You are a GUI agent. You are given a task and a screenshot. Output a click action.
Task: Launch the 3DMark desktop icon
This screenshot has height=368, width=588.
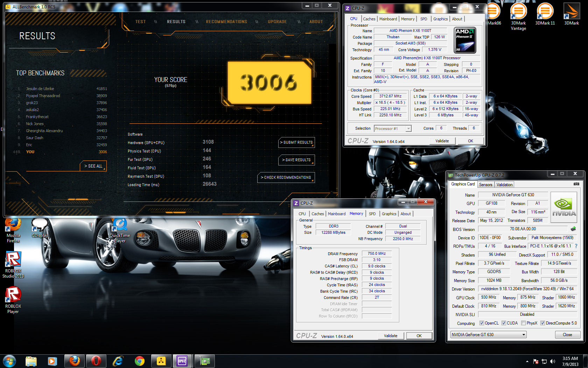click(x=572, y=14)
